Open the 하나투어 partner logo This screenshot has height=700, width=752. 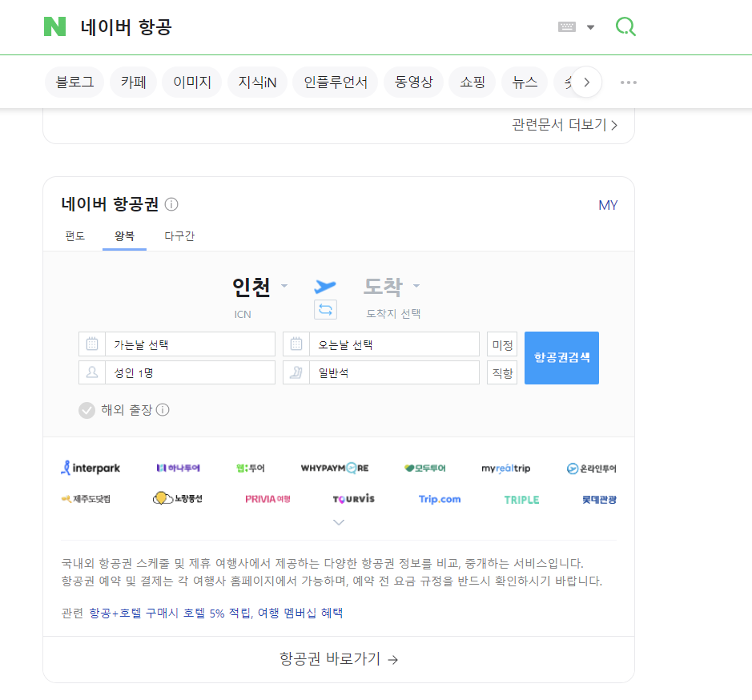coord(179,468)
